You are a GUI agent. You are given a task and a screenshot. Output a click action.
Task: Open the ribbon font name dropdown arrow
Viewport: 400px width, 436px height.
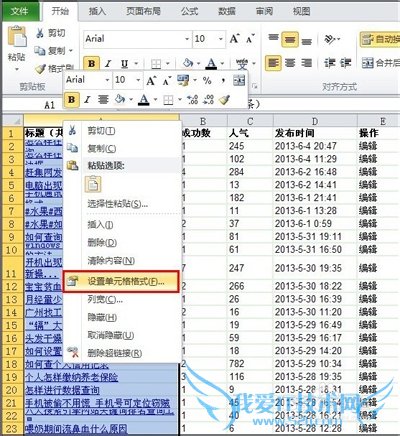tap(187, 39)
